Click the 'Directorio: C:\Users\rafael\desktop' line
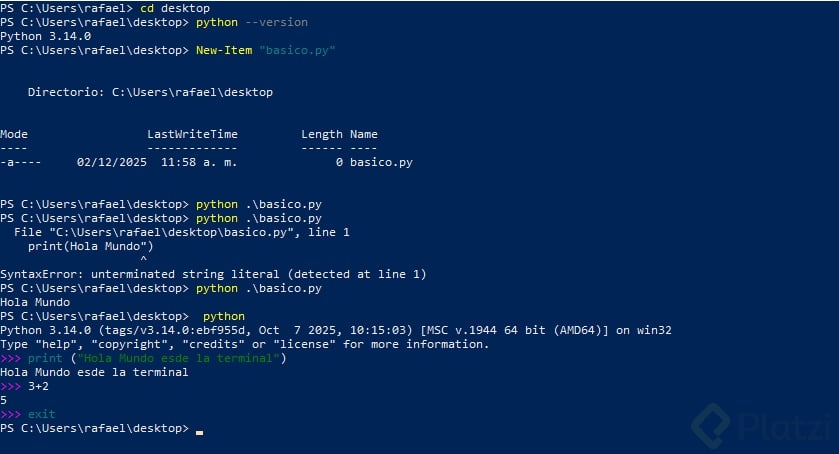This screenshot has height=454, width=839. (150, 92)
